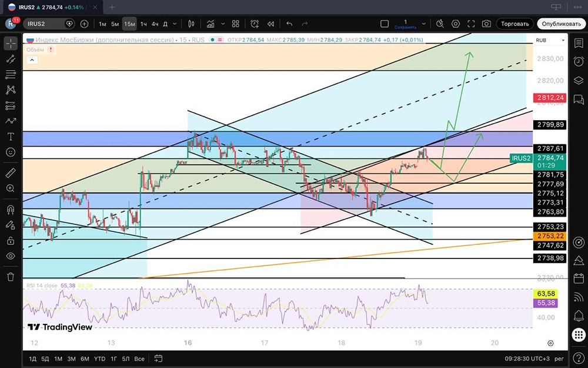Open the indicators menu
The width and height of the screenshot is (588, 368).
[211, 24]
